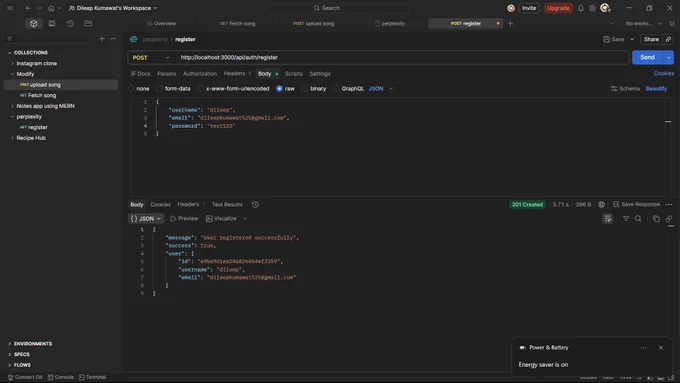Go back with the left arrow

pyautogui.click(x=28, y=8)
